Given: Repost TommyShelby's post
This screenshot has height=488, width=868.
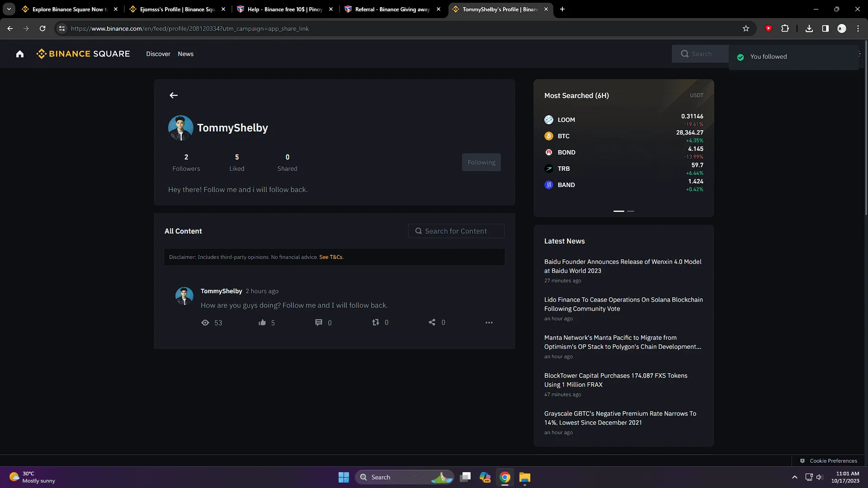Looking at the screenshot, I should click(x=376, y=323).
